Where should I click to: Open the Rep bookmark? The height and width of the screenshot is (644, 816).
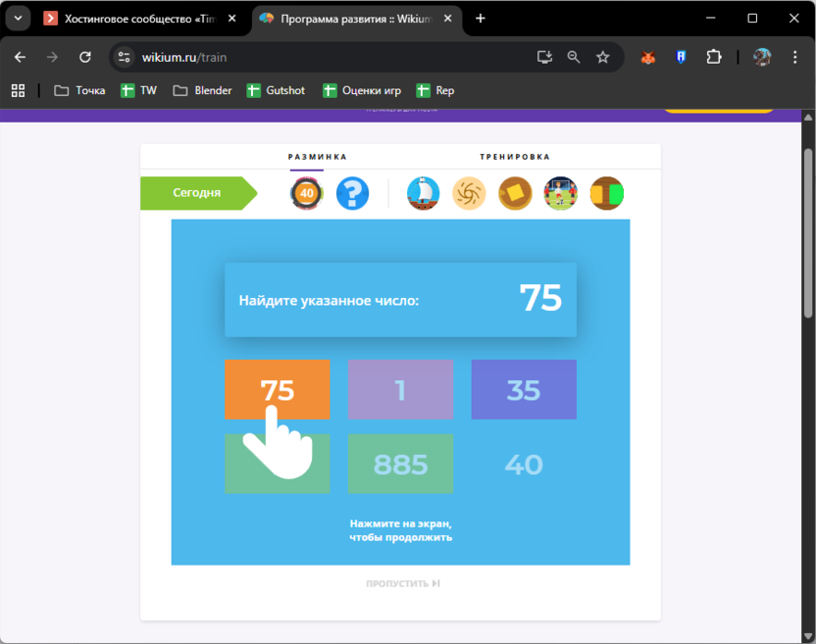click(x=435, y=90)
